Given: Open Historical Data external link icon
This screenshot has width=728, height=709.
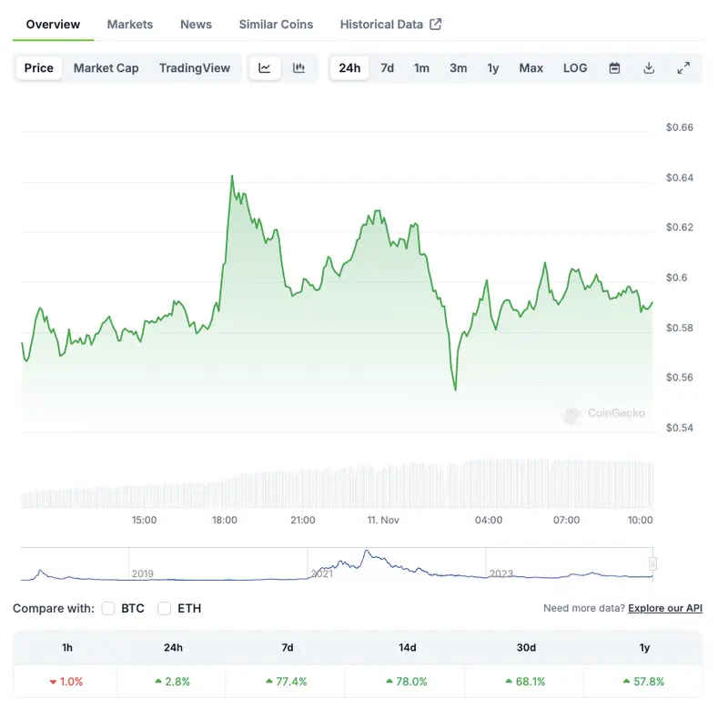Looking at the screenshot, I should coord(436,25).
